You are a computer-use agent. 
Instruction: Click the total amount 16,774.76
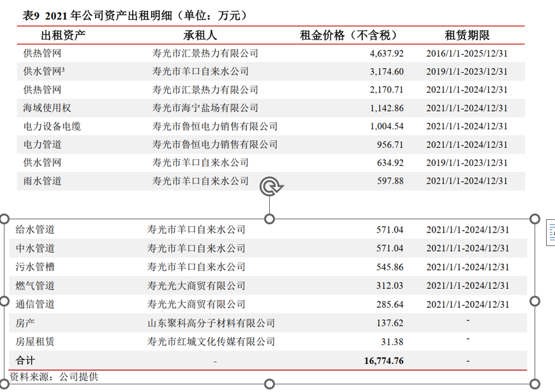383,361
